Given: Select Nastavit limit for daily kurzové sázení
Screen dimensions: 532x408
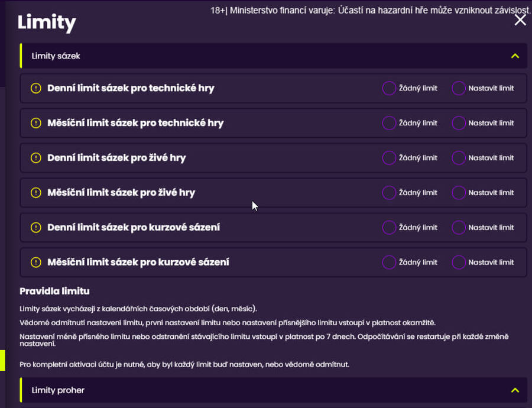Looking at the screenshot, I should [458, 228].
